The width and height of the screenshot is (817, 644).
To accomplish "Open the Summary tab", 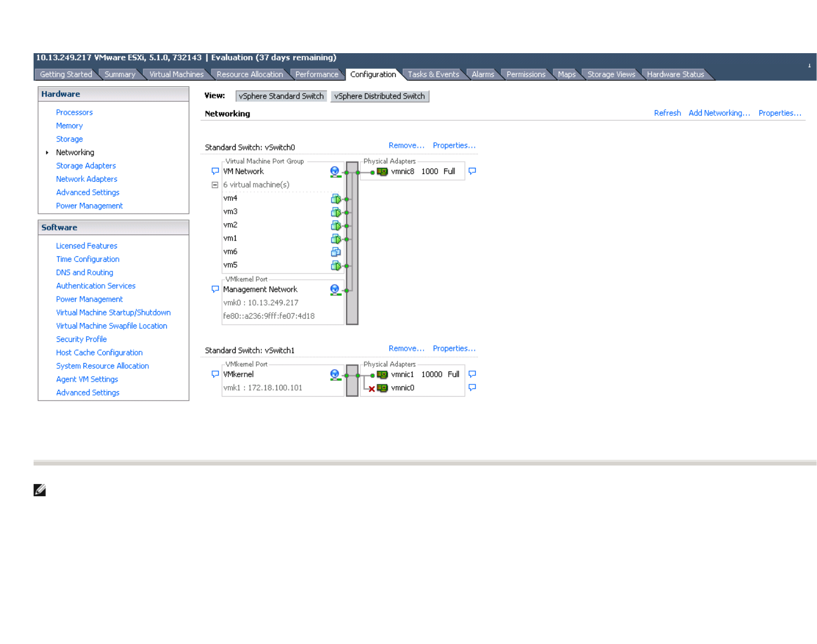I will point(120,74).
